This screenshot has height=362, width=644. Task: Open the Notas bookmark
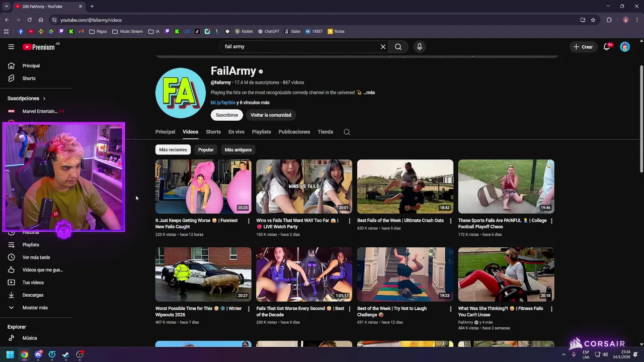coord(336,31)
